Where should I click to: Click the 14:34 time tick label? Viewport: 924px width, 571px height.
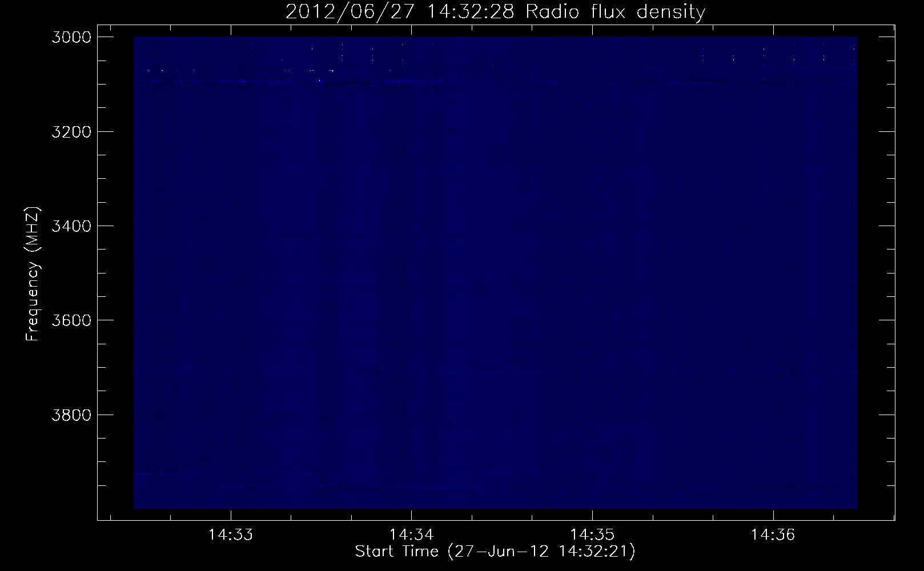click(x=412, y=535)
